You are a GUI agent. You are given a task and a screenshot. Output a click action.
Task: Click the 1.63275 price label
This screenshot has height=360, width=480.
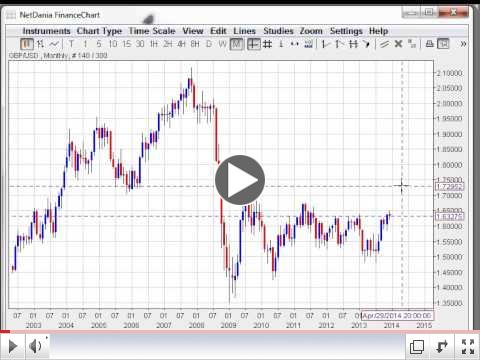pos(449,217)
